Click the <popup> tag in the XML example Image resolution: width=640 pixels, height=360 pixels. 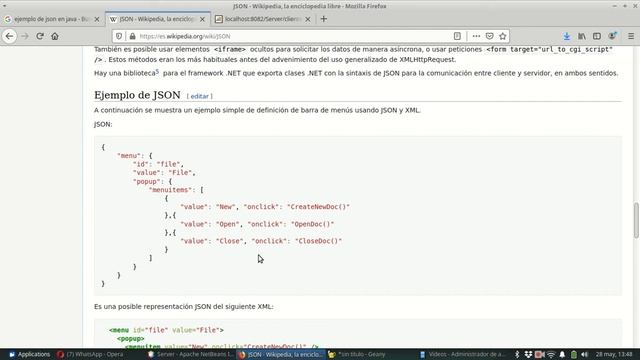(131, 339)
